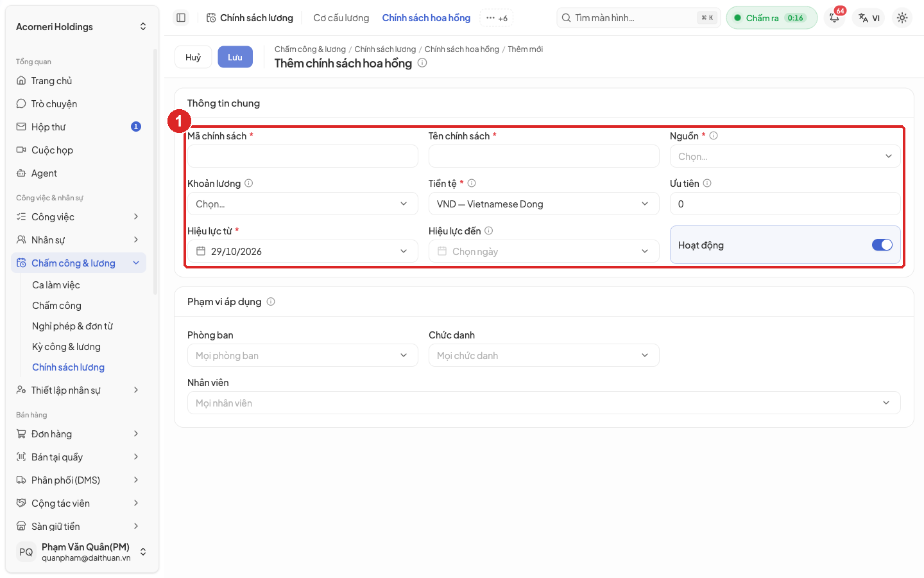Click the info icon beside Thêm chính sách hoa hồng
The width and height of the screenshot is (924, 578).
click(422, 63)
